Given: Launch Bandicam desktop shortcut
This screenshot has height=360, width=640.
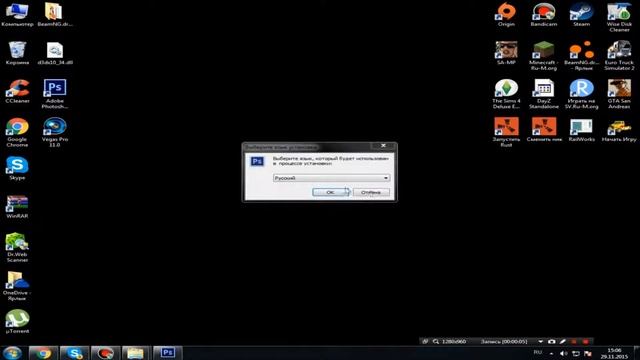Looking at the screenshot, I should point(544,15).
